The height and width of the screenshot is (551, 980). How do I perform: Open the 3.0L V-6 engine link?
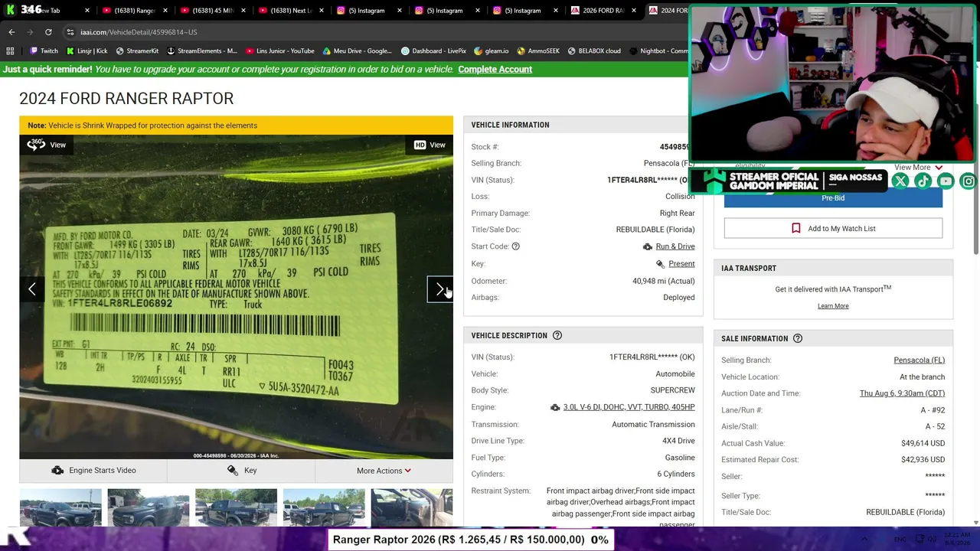pos(629,407)
